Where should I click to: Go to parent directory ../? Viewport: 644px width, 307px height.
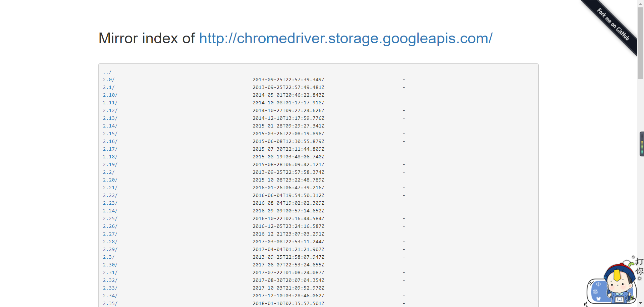tap(107, 72)
